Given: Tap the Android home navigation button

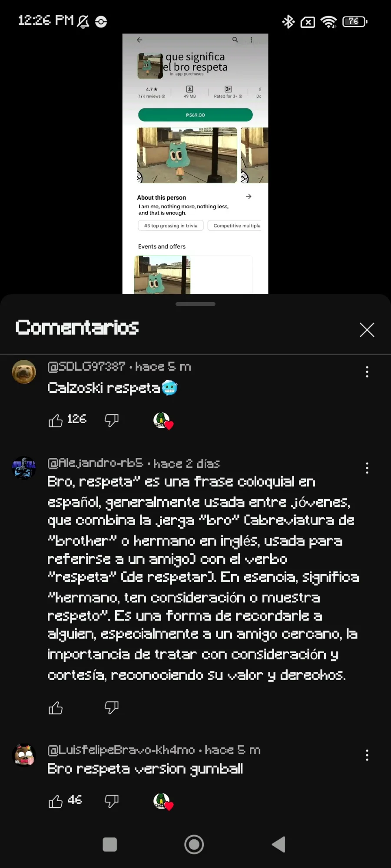Looking at the screenshot, I should pos(194,845).
